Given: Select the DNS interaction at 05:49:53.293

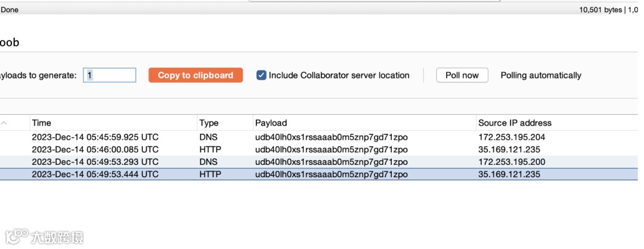Looking at the screenshot, I should 95,162.
